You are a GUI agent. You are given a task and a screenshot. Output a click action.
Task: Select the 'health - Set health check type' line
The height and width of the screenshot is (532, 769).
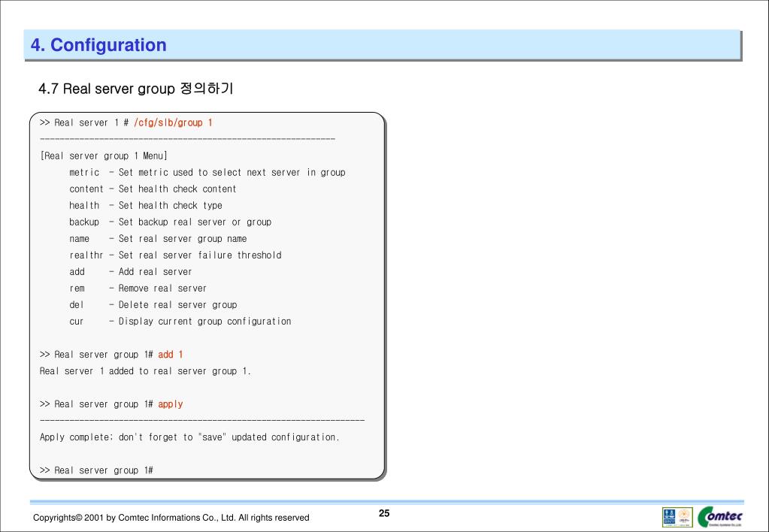pyautogui.click(x=146, y=205)
